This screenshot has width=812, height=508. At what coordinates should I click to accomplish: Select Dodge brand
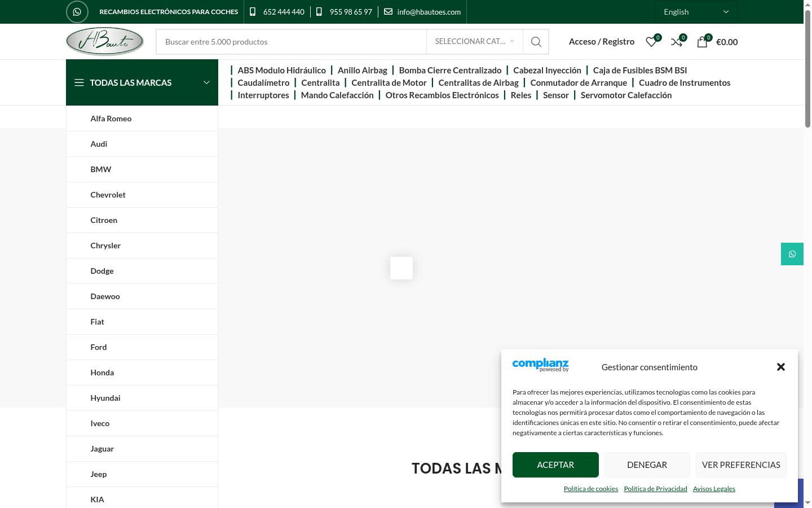[x=142, y=271]
